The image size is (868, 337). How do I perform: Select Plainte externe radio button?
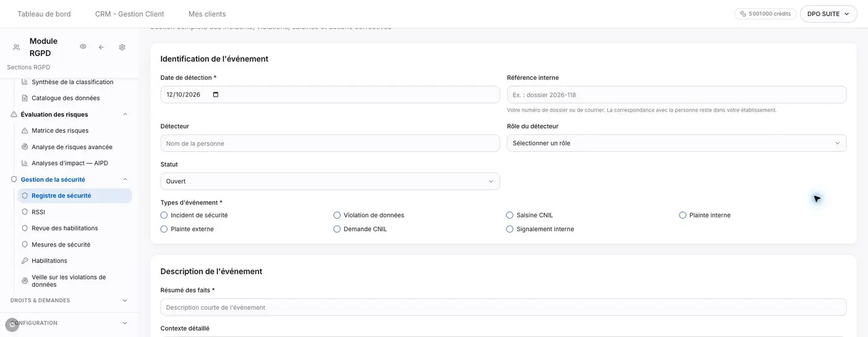(x=164, y=229)
